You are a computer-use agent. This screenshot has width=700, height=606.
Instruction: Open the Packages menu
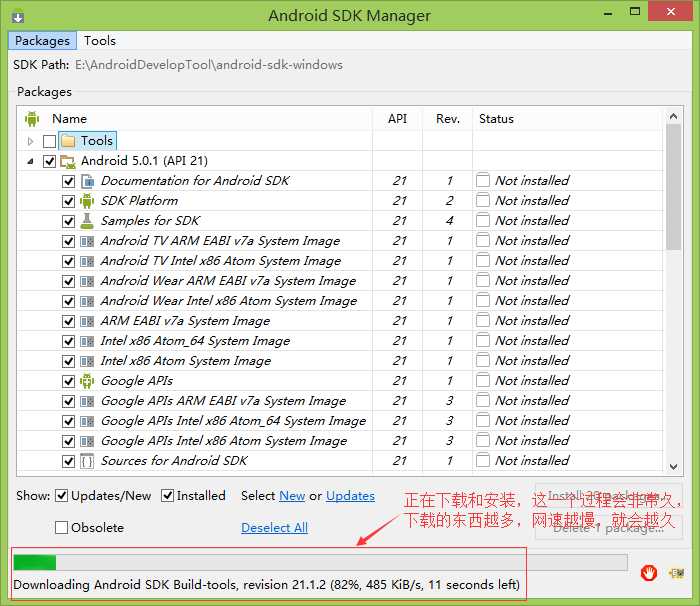42,41
